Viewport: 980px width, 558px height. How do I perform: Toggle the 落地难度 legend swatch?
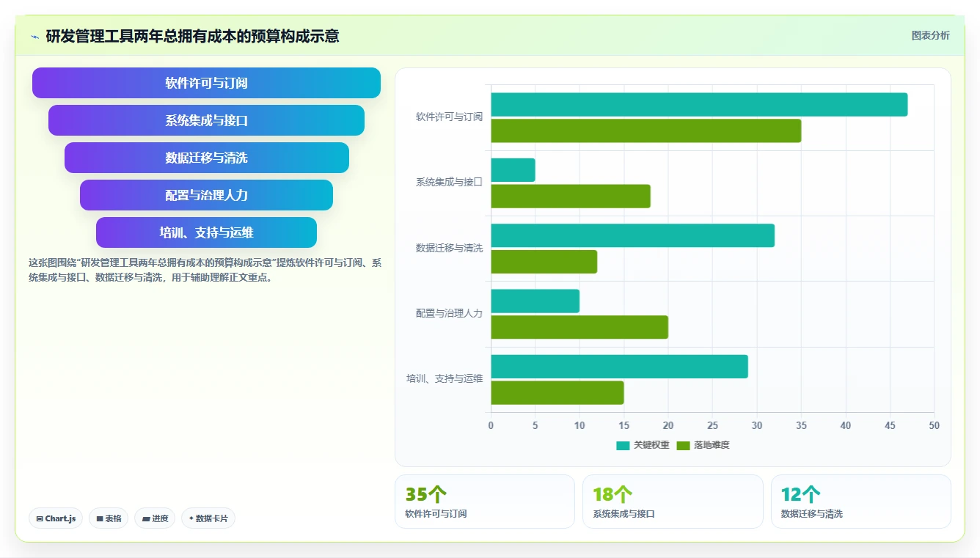tap(683, 445)
